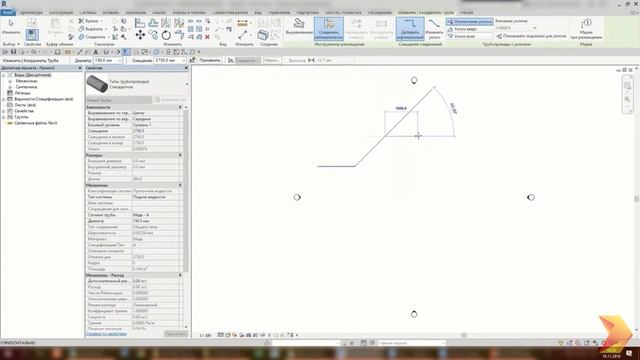Open the Insert ribbon tab
640x360 pixels.
pyautogui.click(x=111, y=13)
